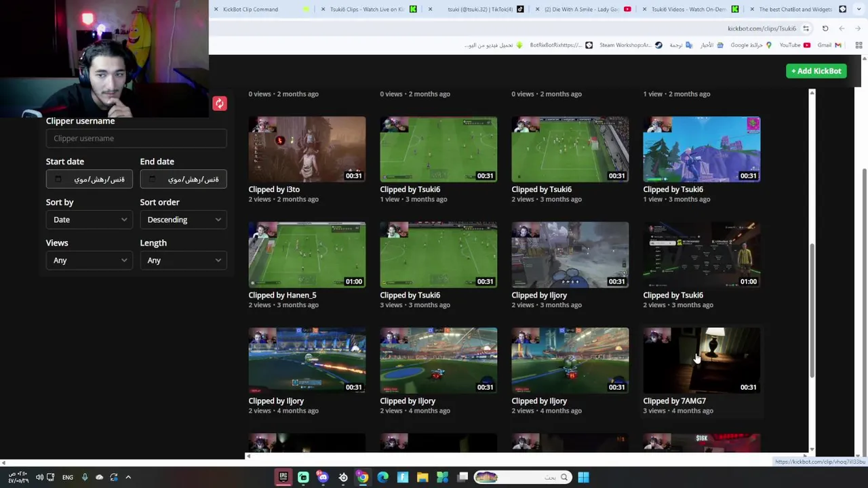Switch to the tsuki TikTok tab
868x488 pixels.
[x=477, y=9]
